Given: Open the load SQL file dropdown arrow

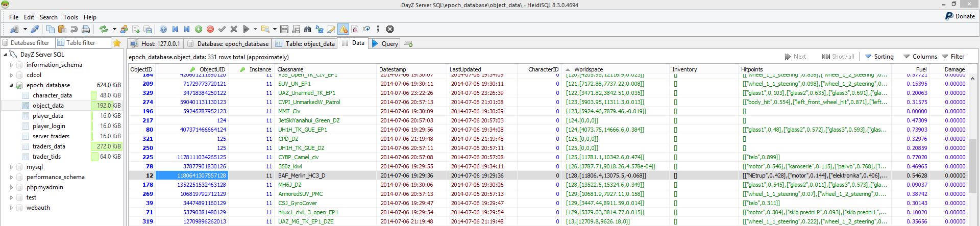Looking at the screenshot, I should 275,29.
